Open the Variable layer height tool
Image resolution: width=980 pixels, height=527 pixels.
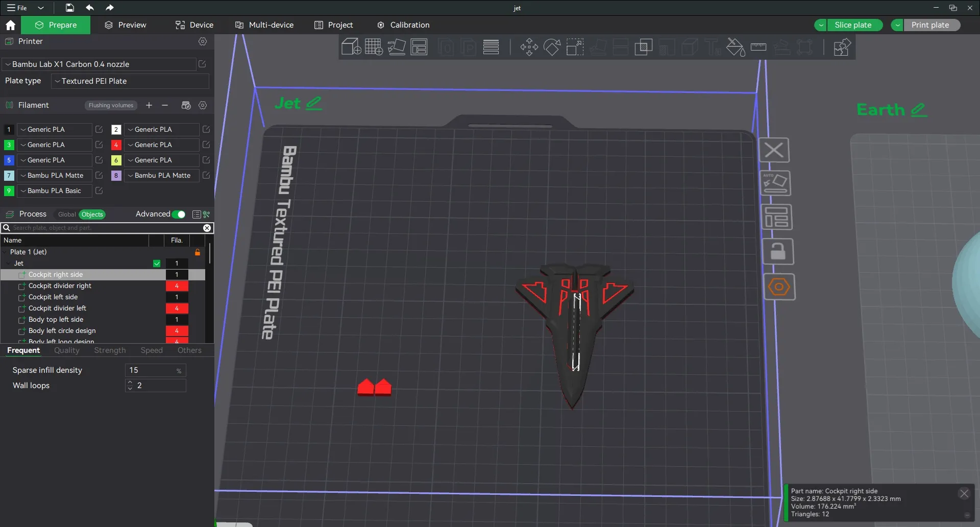point(491,47)
